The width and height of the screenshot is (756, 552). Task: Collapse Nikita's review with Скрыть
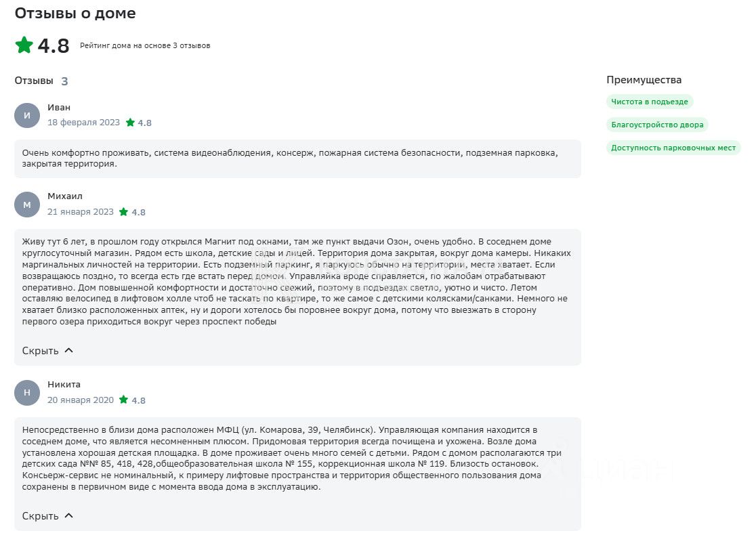[x=40, y=516]
